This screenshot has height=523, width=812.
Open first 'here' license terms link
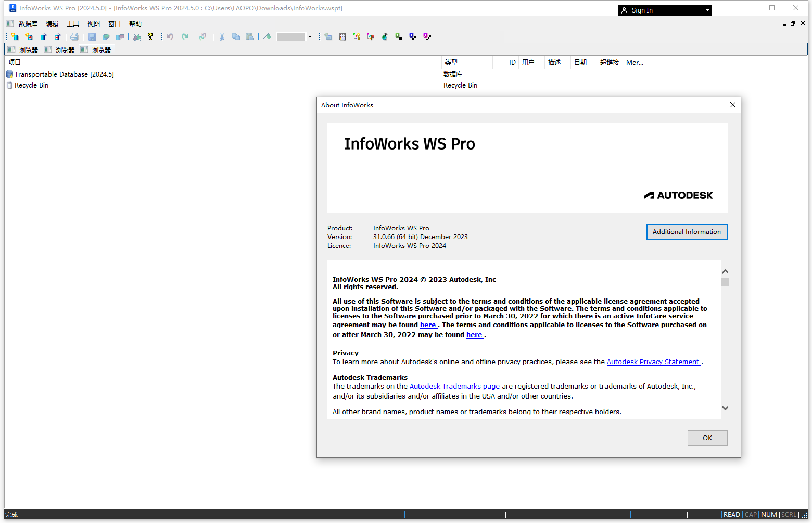coord(428,325)
